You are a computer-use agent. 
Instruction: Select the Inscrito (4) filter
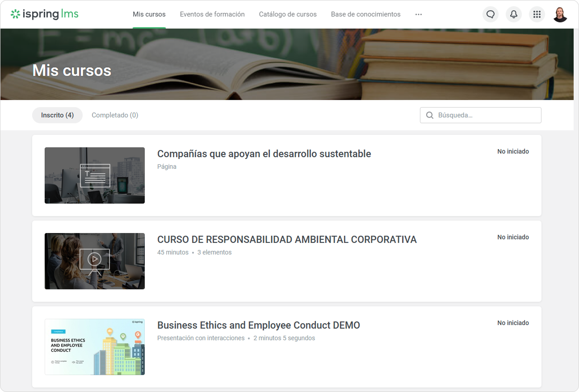click(x=57, y=115)
